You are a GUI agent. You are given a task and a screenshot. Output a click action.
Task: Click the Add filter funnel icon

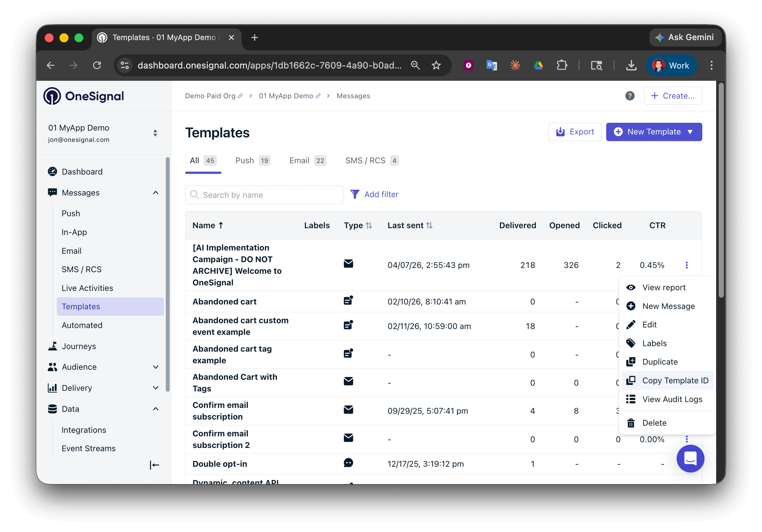pos(355,195)
